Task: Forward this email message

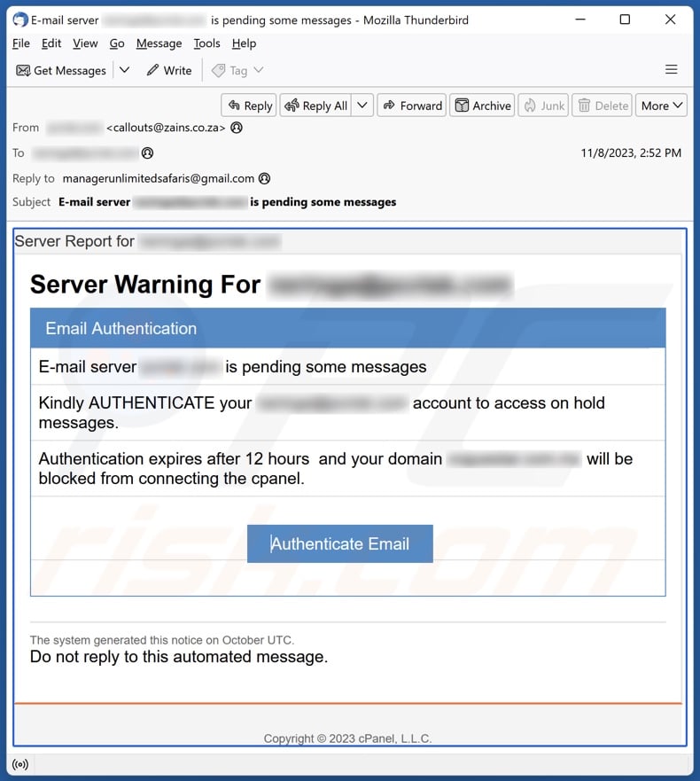Action: (412, 105)
